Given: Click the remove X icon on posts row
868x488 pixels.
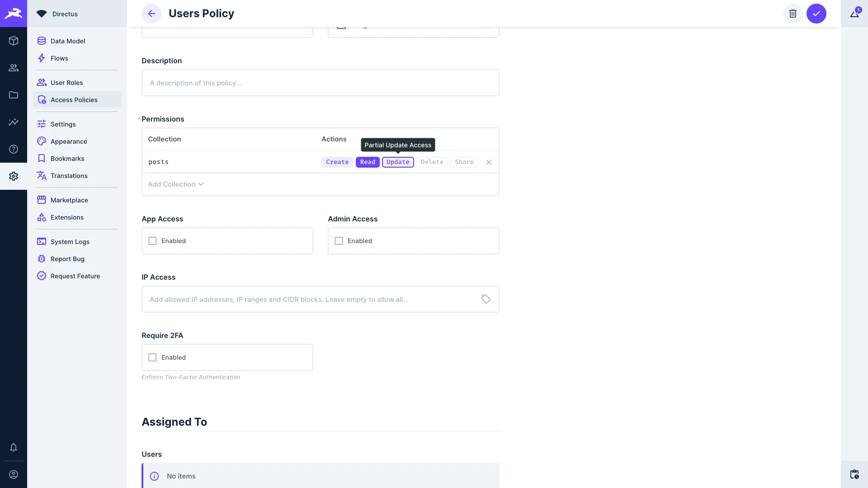Looking at the screenshot, I should tap(489, 161).
